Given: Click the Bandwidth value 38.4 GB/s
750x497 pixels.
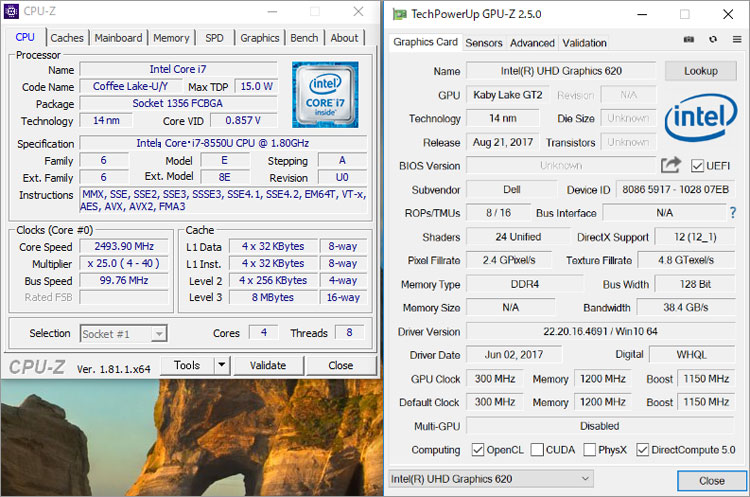Looking at the screenshot, I should [685, 307].
